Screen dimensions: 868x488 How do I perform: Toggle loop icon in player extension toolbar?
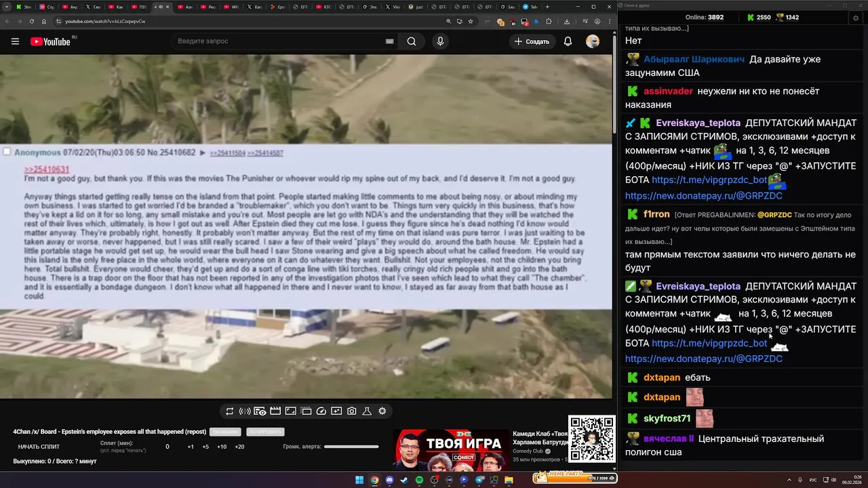click(x=230, y=411)
